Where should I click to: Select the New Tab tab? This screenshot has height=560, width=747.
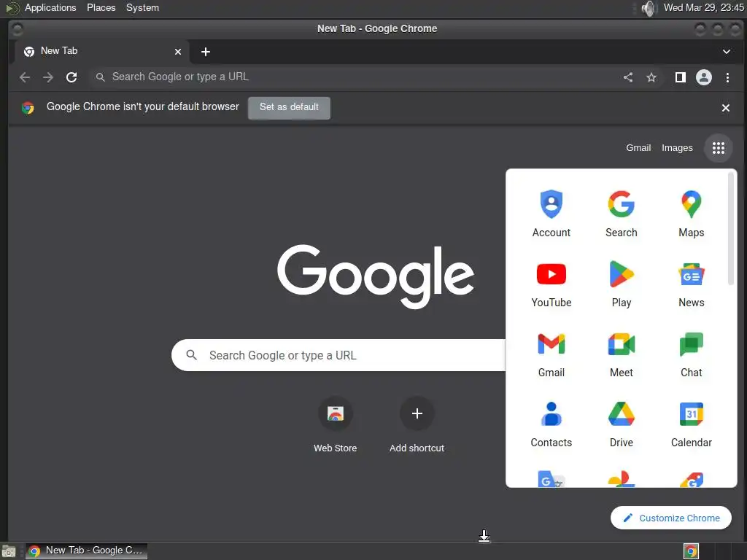point(101,52)
